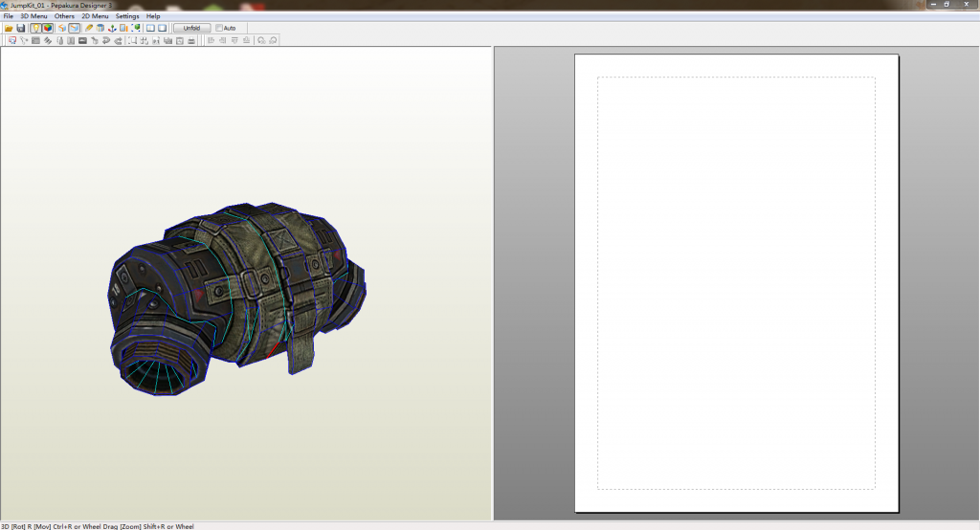Click the undo curved arrow icon
980x530 pixels.
click(x=106, y=40)
